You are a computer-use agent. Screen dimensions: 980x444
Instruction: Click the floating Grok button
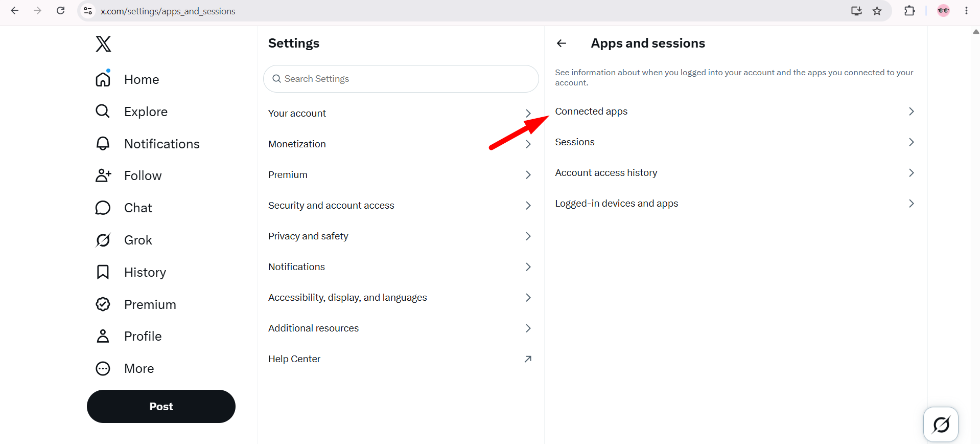click(941, 424)
